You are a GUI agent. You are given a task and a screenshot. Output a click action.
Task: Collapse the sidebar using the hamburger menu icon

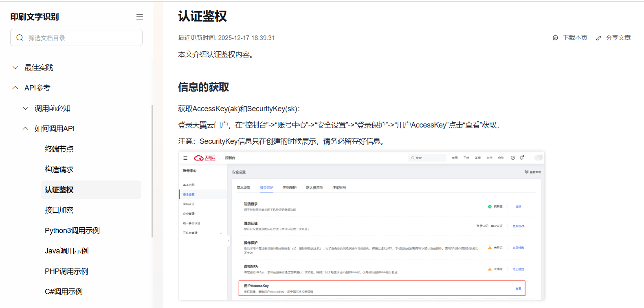click(x=140, y=17)
